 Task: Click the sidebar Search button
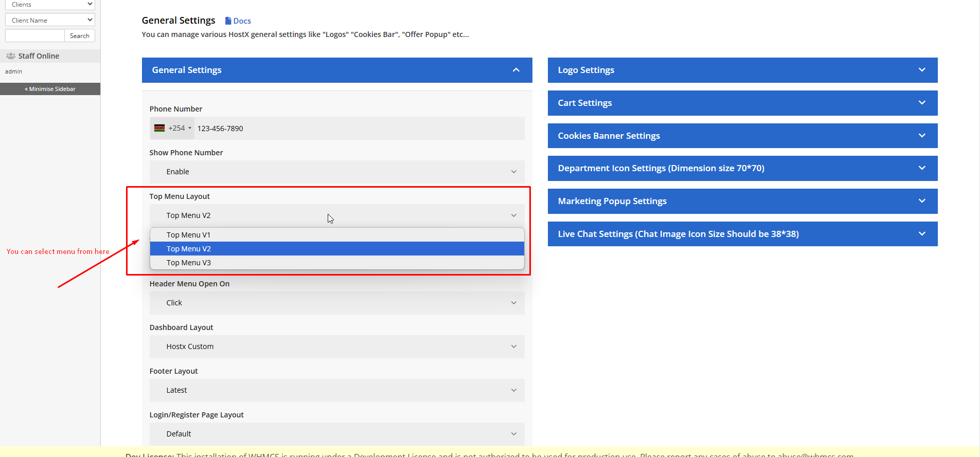[80, 36]
